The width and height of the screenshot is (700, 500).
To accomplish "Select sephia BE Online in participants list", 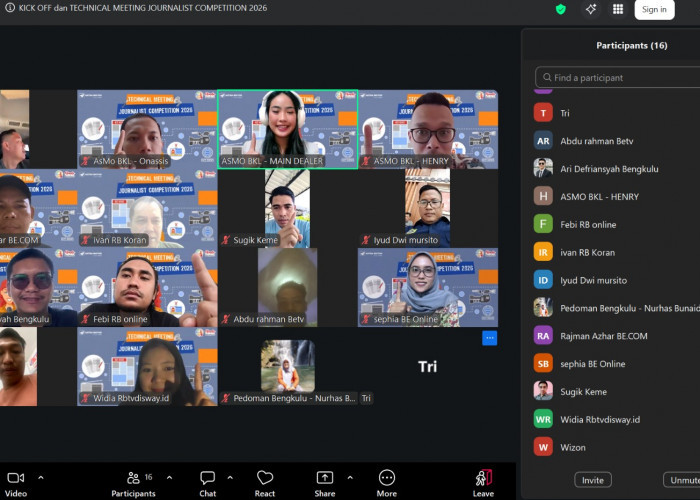I will (x=617, y=364).
